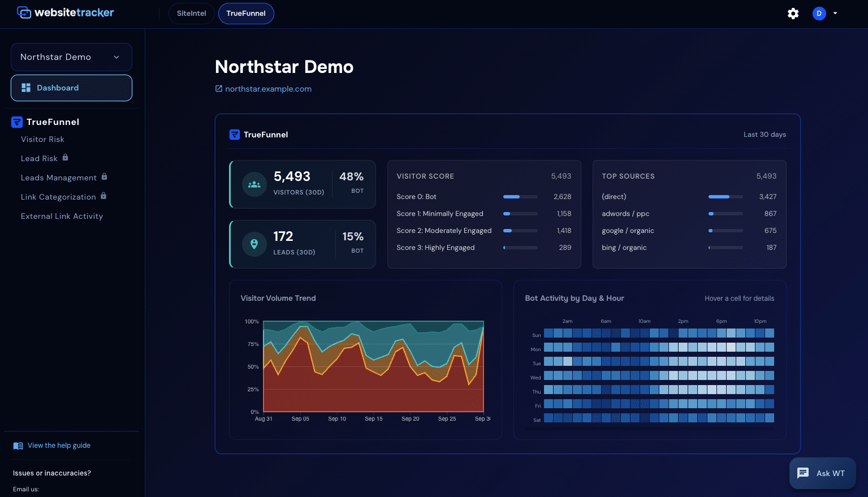
Task: Click the TOP SOURCES heading
Action: (x=628, y=176)
